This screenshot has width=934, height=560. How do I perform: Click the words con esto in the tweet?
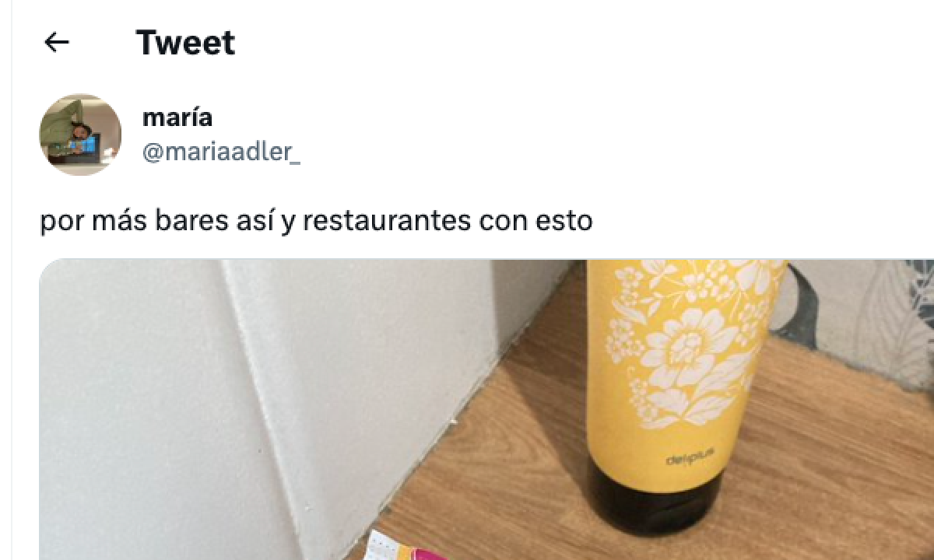click(535, 222)
